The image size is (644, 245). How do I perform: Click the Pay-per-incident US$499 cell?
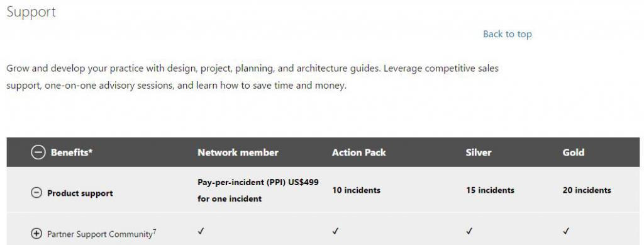coord(258,190)
